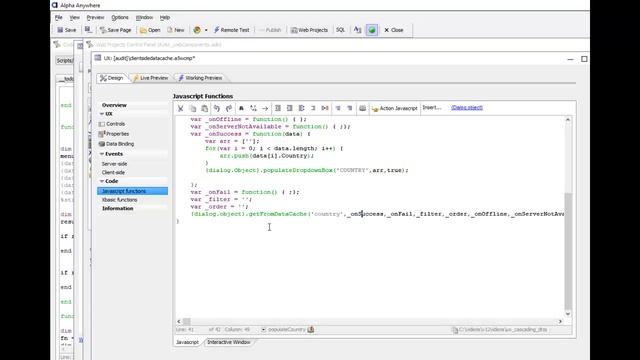Click the SQL toolbar button
Image resolution: width=640 pixels, height=360 pixels.
click(340, 30)
